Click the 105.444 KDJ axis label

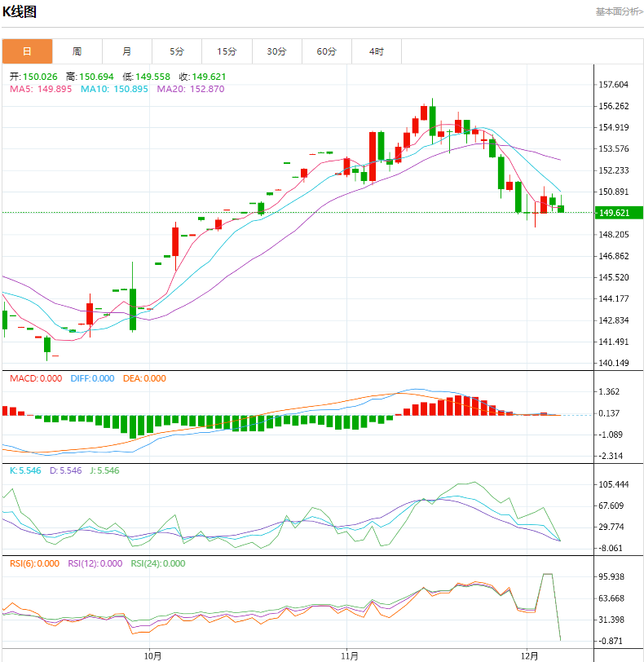click(x=614, y=484)
